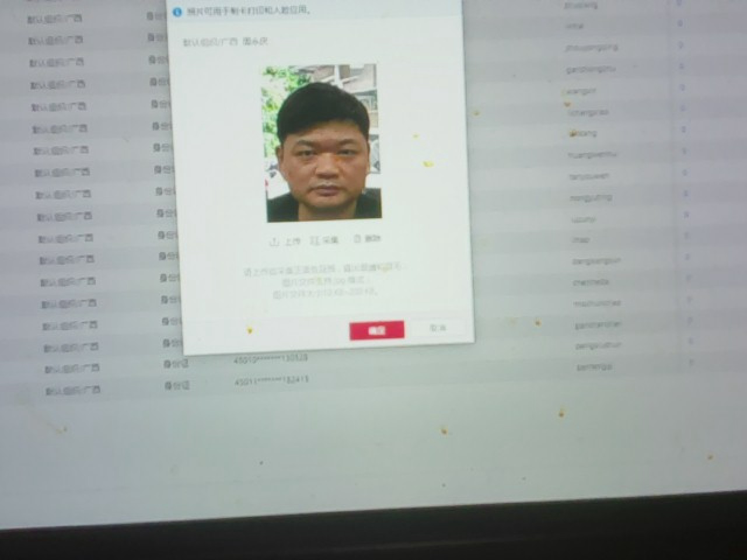Click the upload (上传) icon below the photo
This screenshot has width=747, height=560.
coord(274,242)
